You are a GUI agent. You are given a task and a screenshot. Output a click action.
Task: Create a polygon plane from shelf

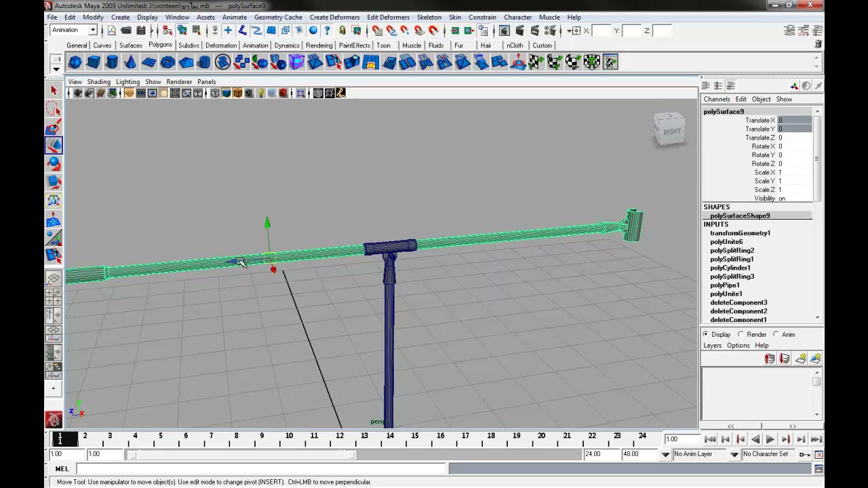(x=149, y=62)
